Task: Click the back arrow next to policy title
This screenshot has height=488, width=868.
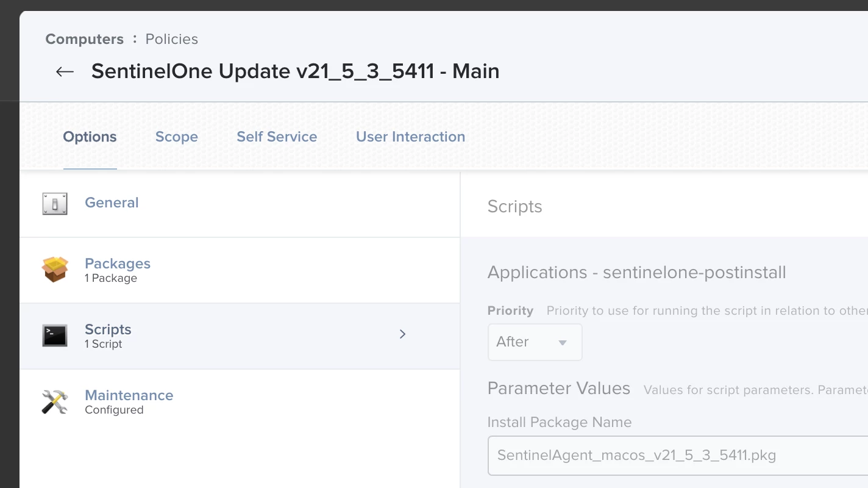Action: [65, 71]
